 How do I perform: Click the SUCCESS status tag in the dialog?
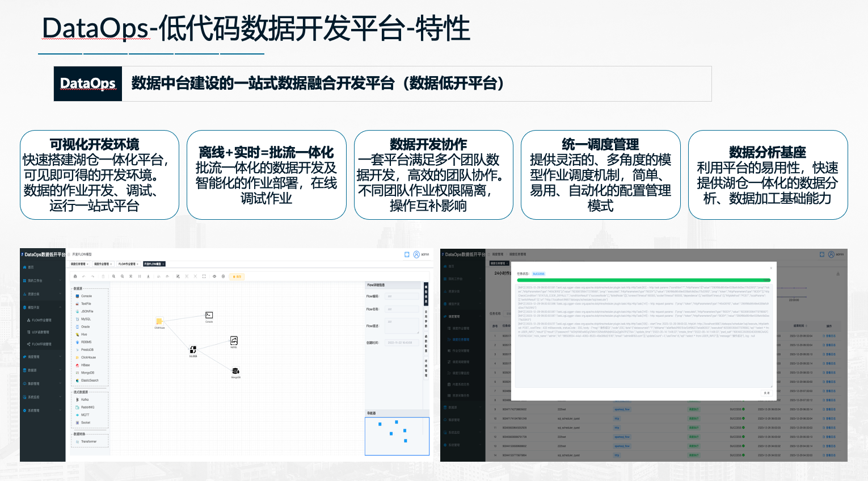coord(538,274)
